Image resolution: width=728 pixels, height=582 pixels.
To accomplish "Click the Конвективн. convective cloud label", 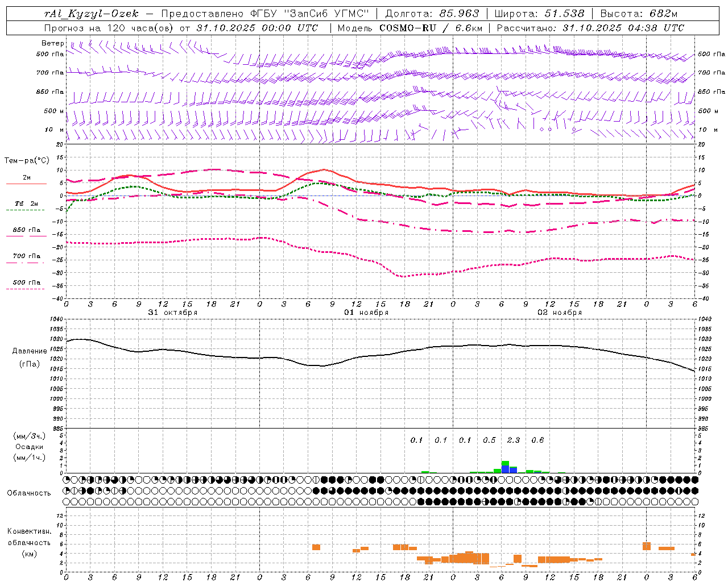I will pyautogui.click(x=30, y=531).
